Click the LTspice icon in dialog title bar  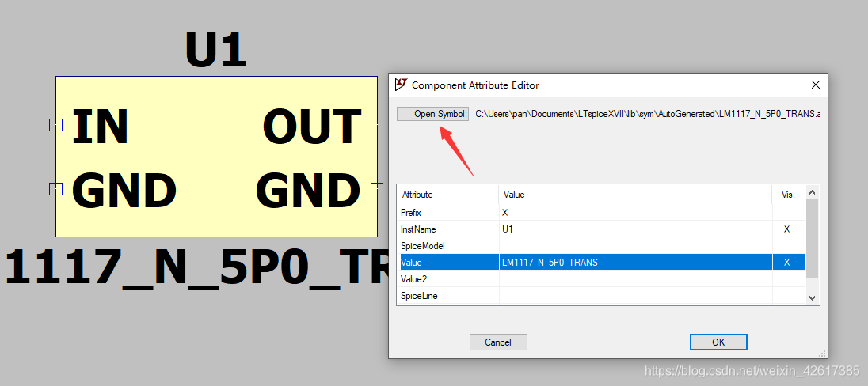[400, 85]
